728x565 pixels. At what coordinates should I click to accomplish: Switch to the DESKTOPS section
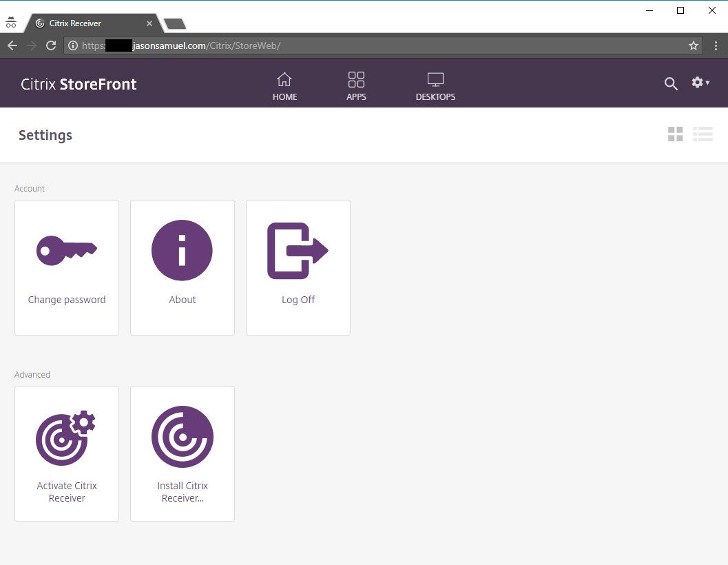[435, 86]
